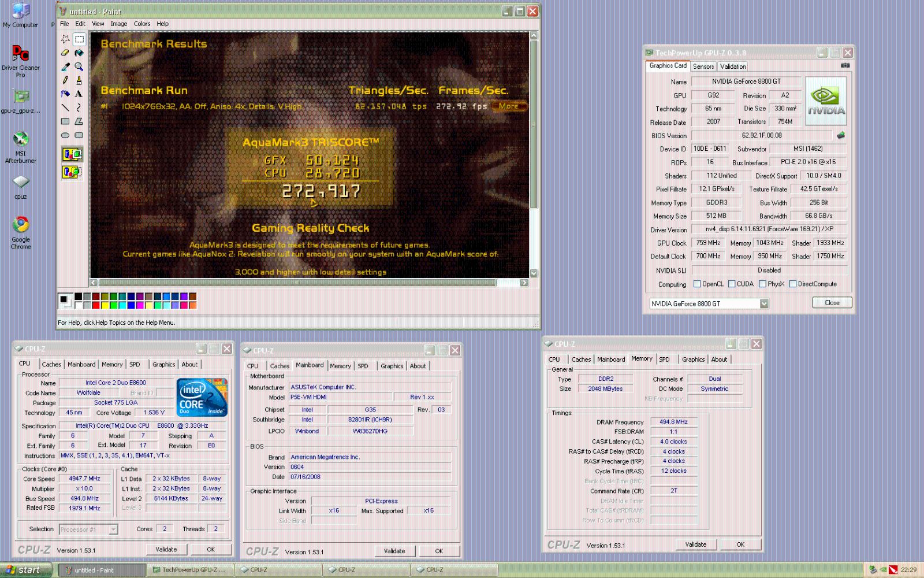924x578 pixels.
Task: Click Paint vertical scrollbar up arrow
Action: [x=534, y=36]
